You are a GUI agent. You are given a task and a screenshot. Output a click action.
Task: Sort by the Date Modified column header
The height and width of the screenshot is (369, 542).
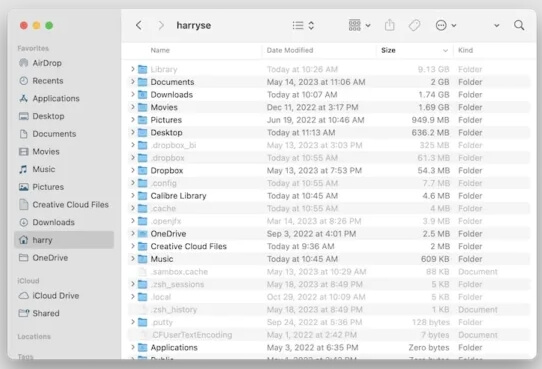point(290,50)
